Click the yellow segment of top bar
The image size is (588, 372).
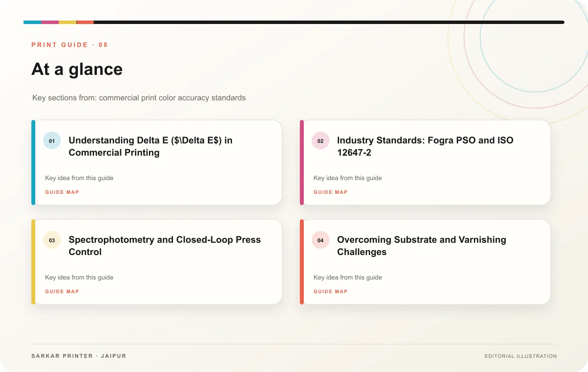(x=68, y=22)
